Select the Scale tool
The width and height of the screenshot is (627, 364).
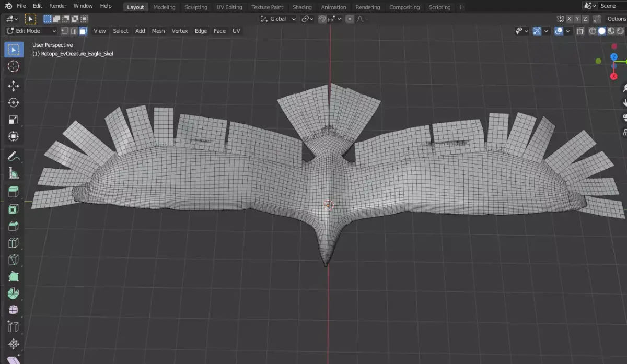[x=14, y=120]
